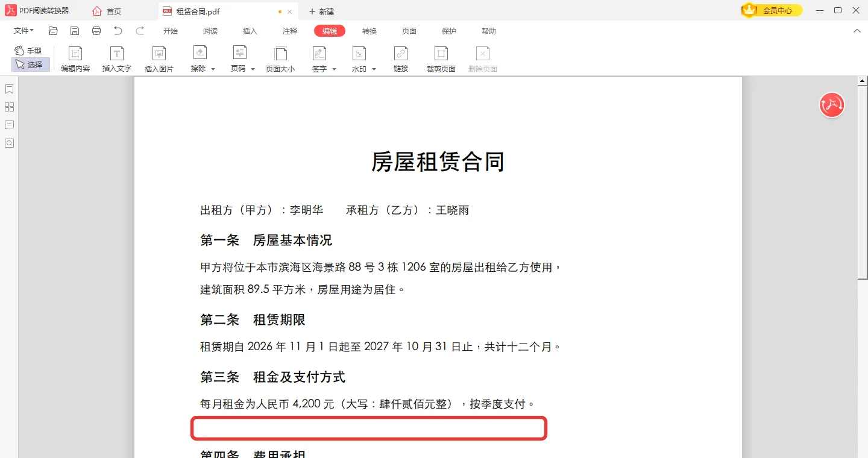Click the rent amount line 每月租金为人民币 4,200 元
868x458 pixels.
coord(368,404)
